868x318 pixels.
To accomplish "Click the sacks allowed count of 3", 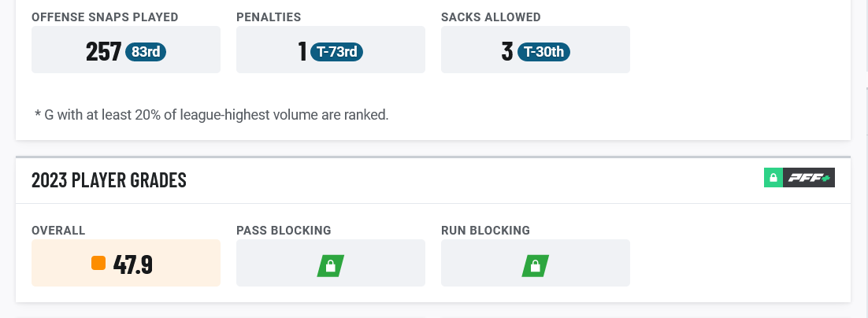I will (507, 51).
